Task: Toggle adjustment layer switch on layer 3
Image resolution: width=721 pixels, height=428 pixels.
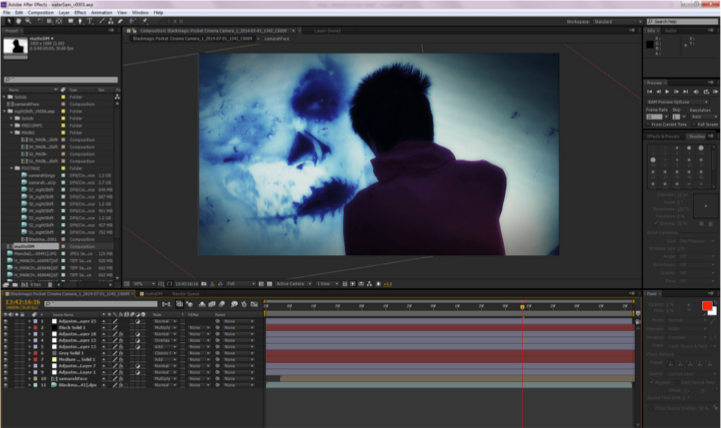Action: tap(137, 334)
